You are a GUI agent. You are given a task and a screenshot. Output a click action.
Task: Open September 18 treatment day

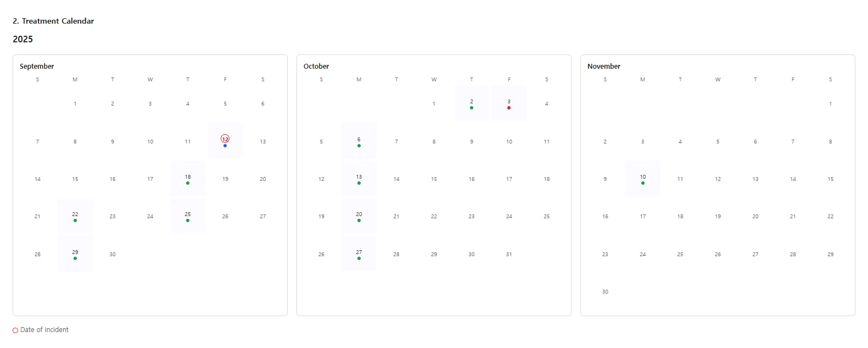pos(188,179)
